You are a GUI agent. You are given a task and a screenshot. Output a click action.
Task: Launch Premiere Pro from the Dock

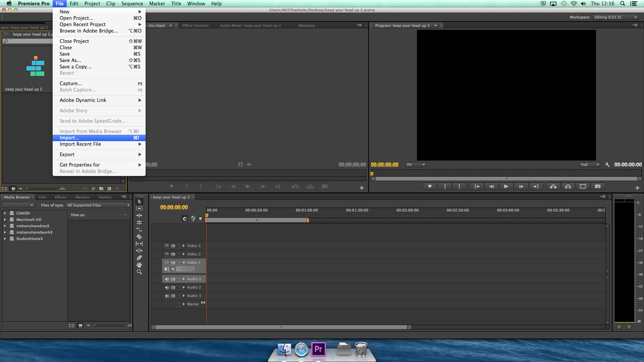(318, 350)
